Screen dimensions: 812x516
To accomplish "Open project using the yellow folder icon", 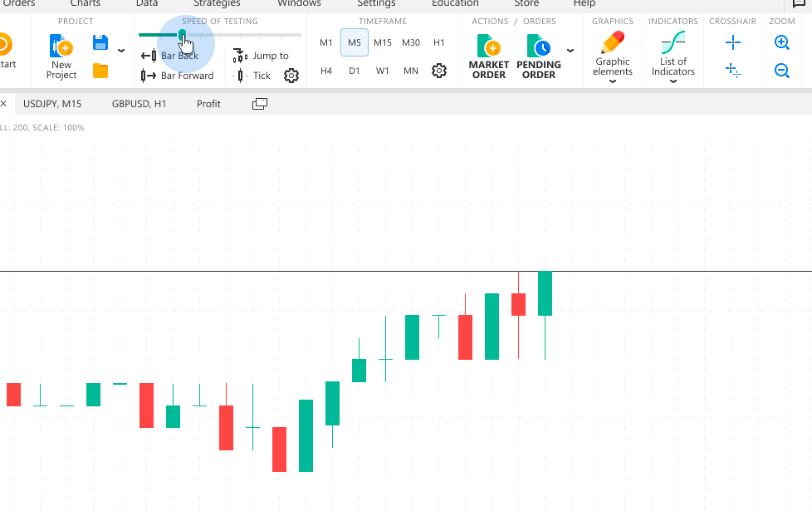I will pyautogui.click(x=100, y=71).
